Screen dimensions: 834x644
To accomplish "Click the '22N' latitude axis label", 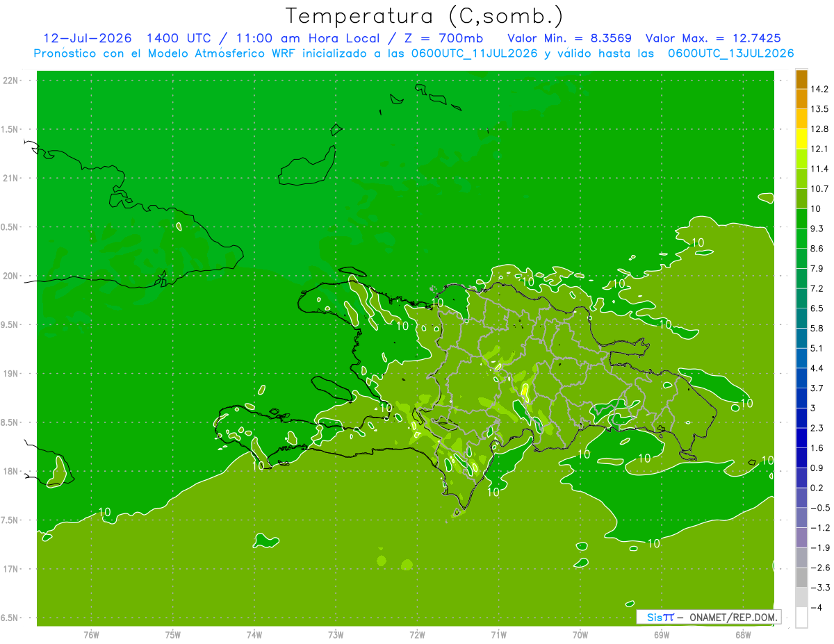I will click(x=10, y=81).
